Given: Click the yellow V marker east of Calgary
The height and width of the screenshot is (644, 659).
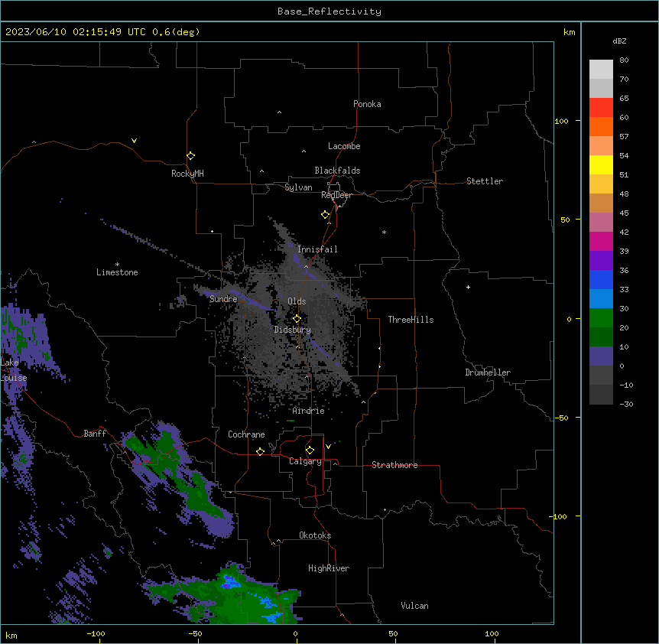Looking at the screenshot, I should click(328, 447).
